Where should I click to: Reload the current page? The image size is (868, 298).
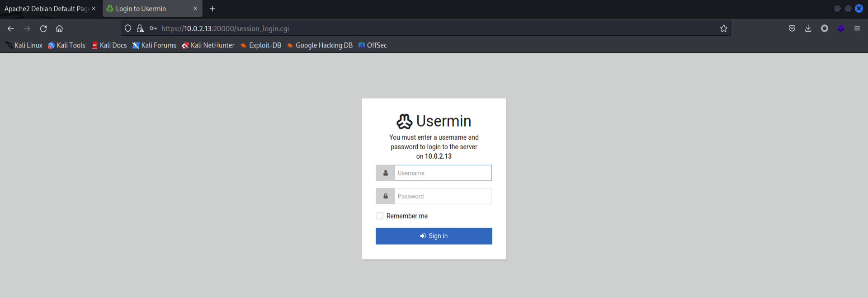(43, 28)
